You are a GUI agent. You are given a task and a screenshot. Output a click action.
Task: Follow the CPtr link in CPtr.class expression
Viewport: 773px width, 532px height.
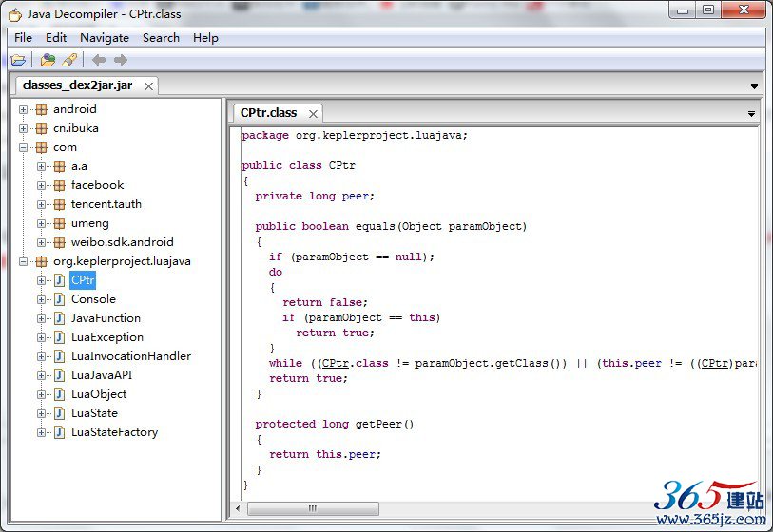tap(336, 364)
